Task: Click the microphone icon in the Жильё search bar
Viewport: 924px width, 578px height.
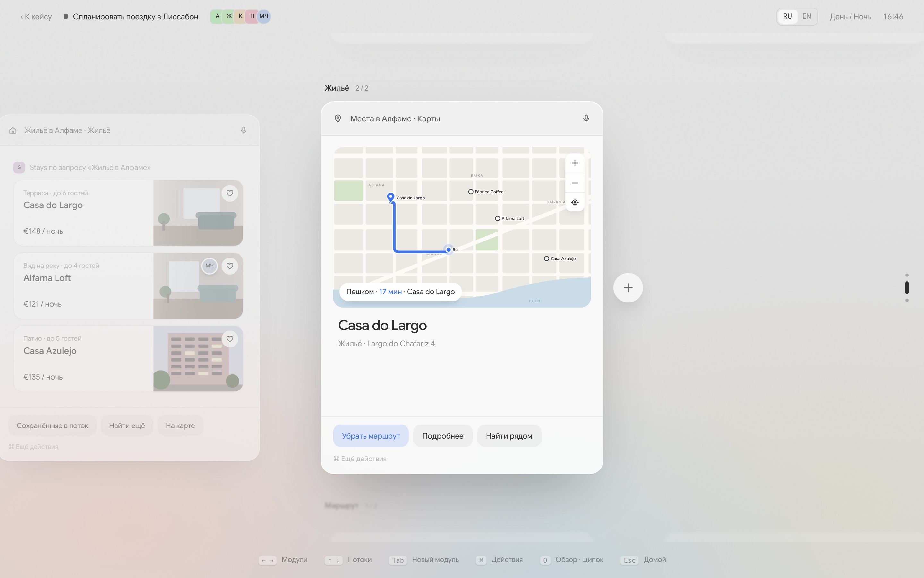Action: pos(244,130)
